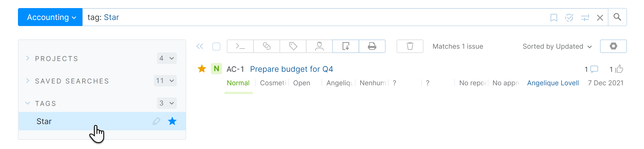Click the trash icon to delete issues
Viewport: 644px width, 149px height.
tap(410, 46)
